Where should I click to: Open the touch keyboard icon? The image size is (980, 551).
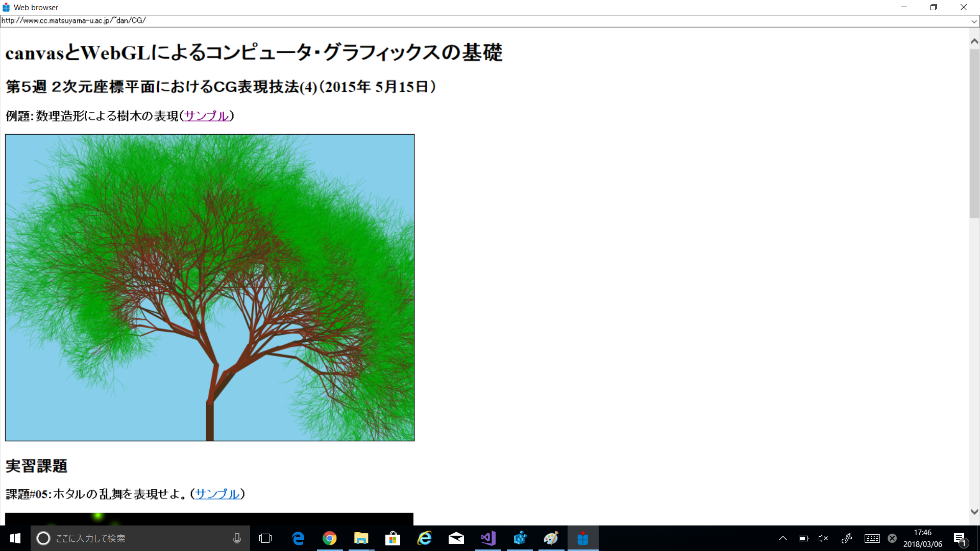872,538
